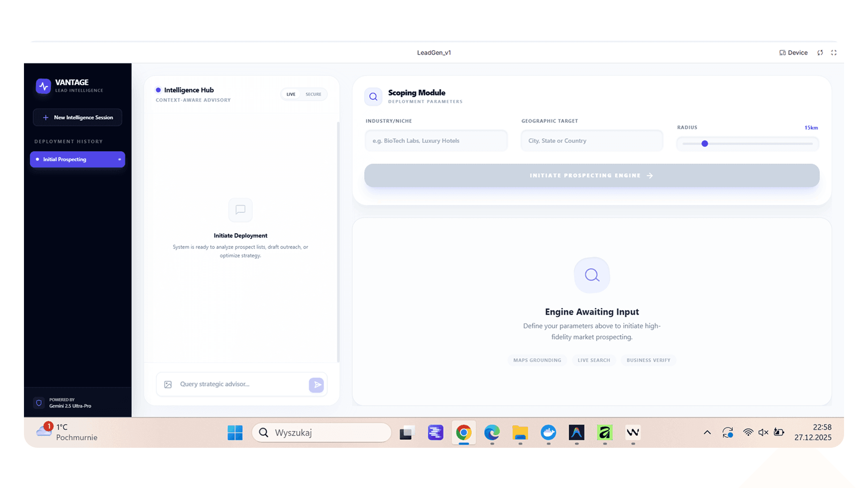
Task: Toggle the LIVE mode in Intelligence Hub
Action: coord(291,94)
